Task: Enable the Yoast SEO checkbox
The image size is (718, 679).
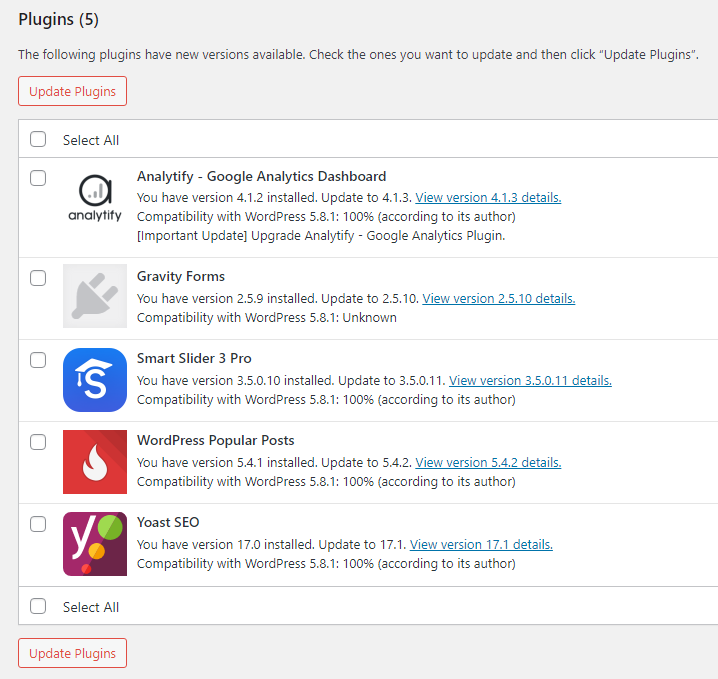Action: (38, 524)
